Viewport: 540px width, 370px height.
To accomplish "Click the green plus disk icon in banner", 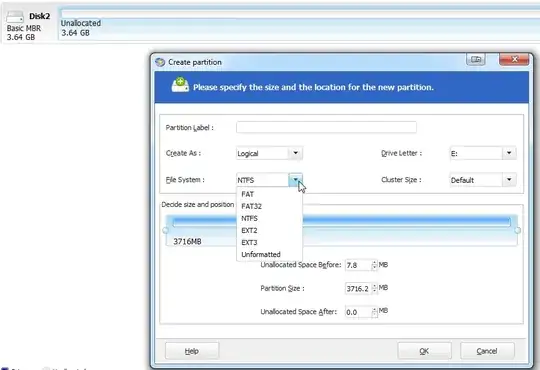I will (x=180, y=85).
